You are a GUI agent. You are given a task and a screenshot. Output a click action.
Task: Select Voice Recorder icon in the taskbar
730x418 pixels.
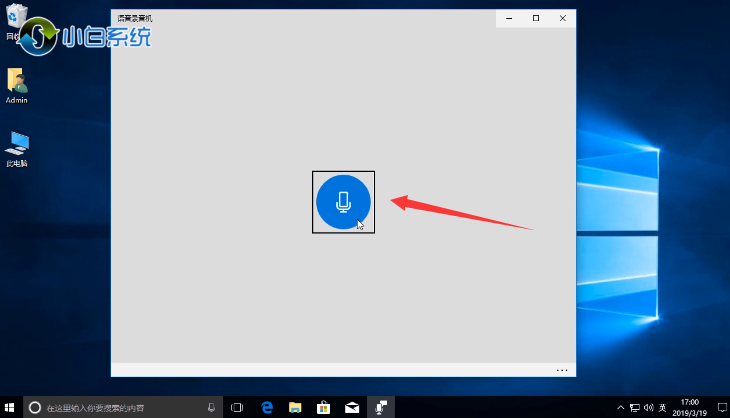coord(380,408)
